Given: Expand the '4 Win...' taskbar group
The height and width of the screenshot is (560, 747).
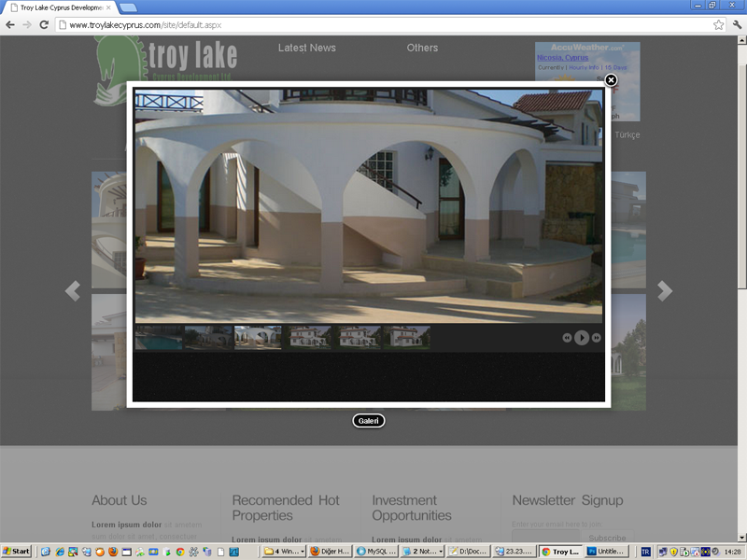Looking at the screenshot, I should tap(285, 552).
